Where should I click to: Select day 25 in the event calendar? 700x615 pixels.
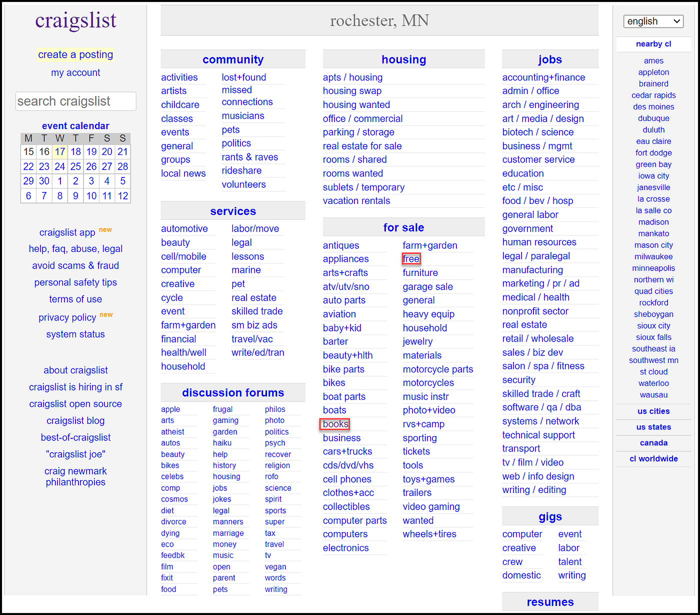[75, 166]
